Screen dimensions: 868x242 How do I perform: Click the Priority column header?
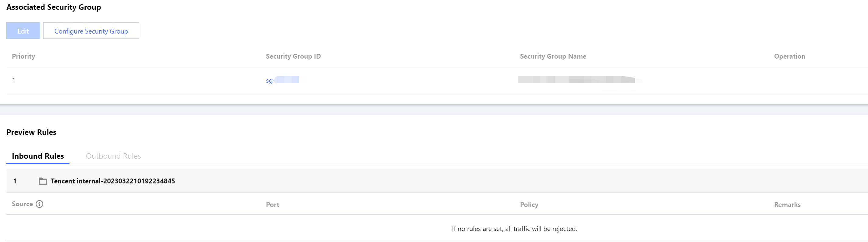[23, 56]
